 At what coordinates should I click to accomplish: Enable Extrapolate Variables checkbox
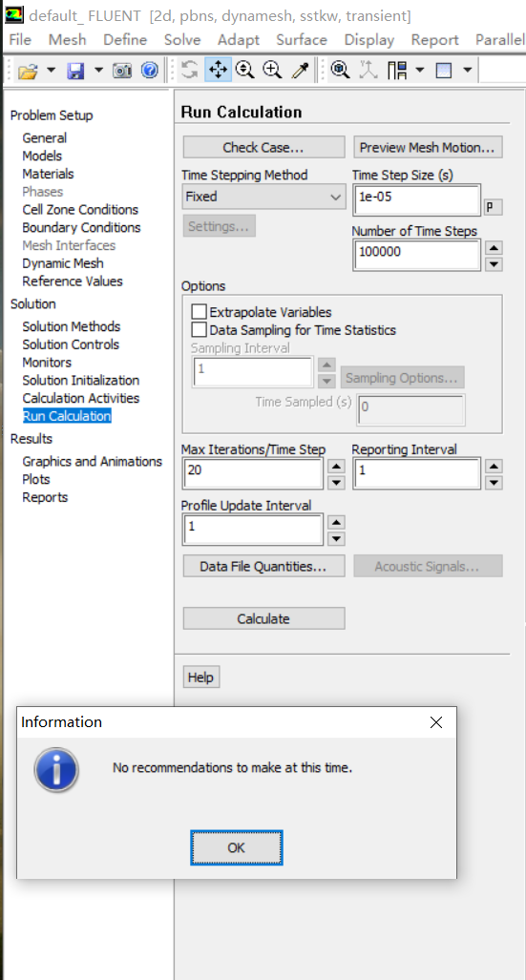[199, 312]
